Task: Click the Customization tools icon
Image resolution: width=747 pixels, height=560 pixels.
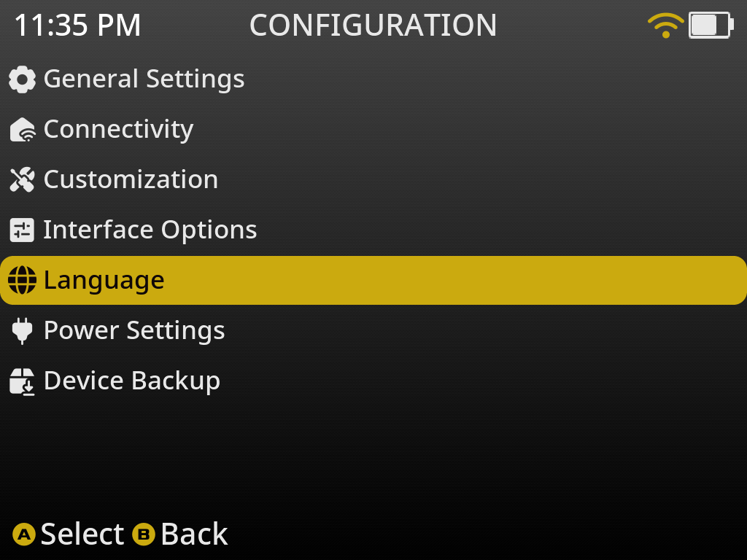Action: 22,179
